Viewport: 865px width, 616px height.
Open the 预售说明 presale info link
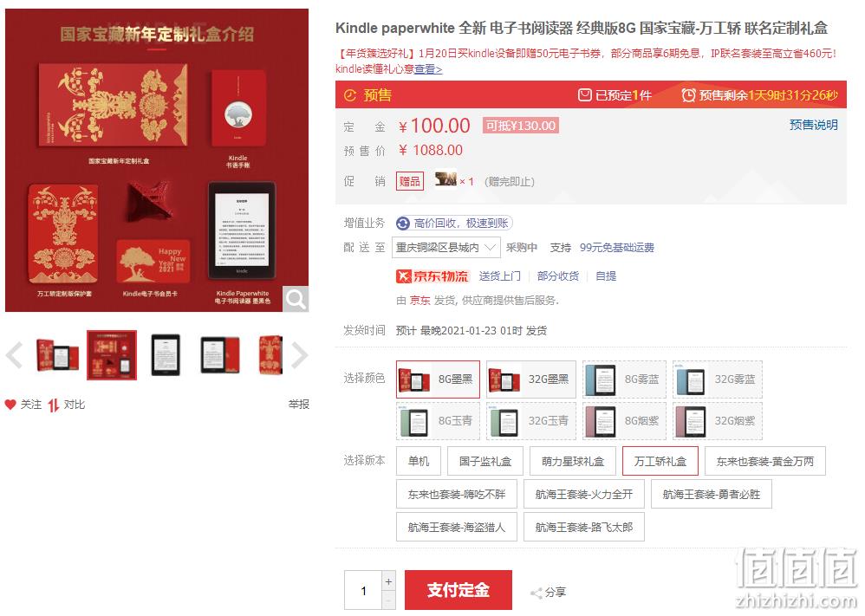tap(813, 125)
